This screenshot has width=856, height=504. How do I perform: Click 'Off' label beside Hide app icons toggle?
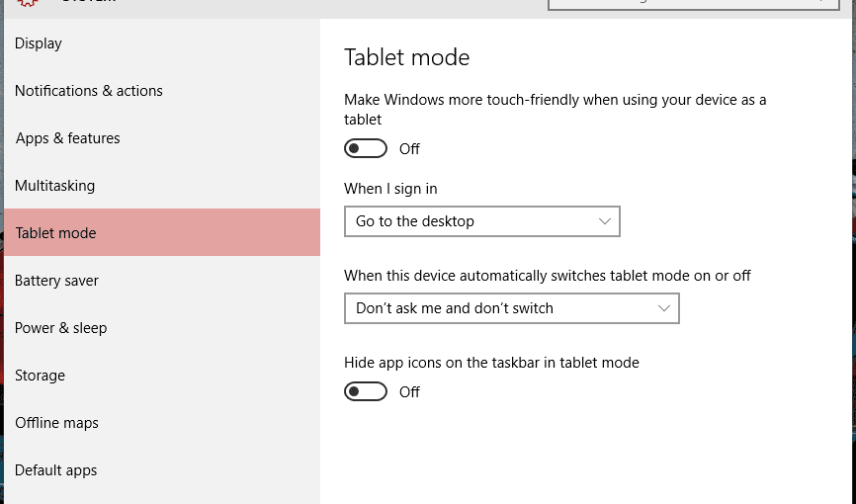tap(409, 392)
